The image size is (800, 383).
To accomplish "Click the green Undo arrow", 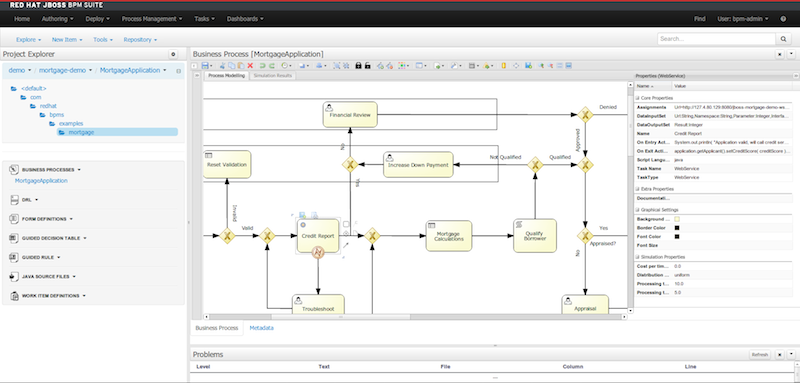I will (262, 65).
